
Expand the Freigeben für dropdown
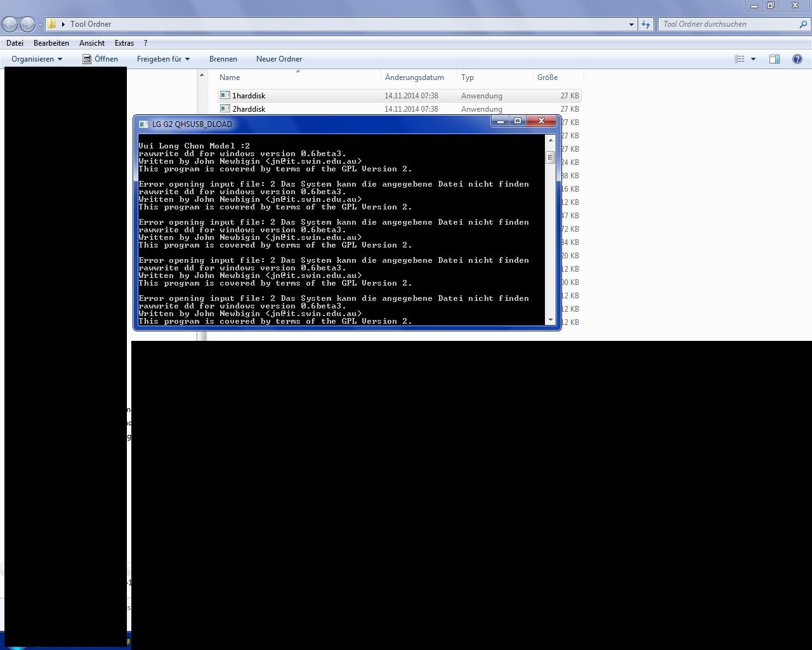[163, 59]
